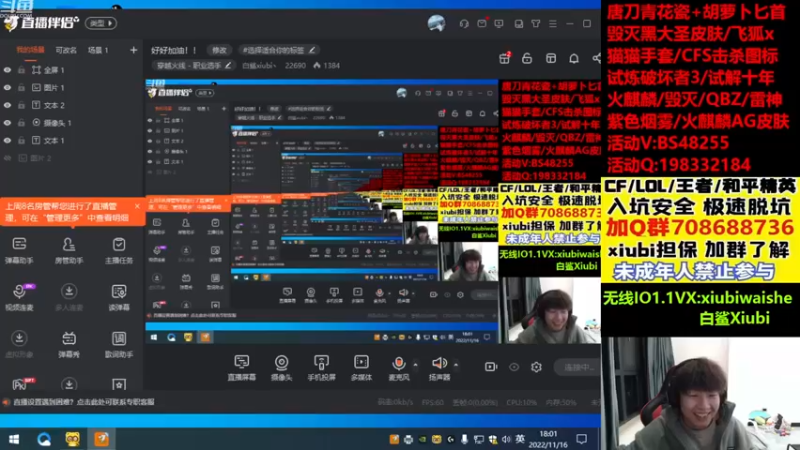Viewport: 800px width, 450px height.
Task: Open the 视频连麦 video co-stream tool
Action: click(x=19, y=296)
